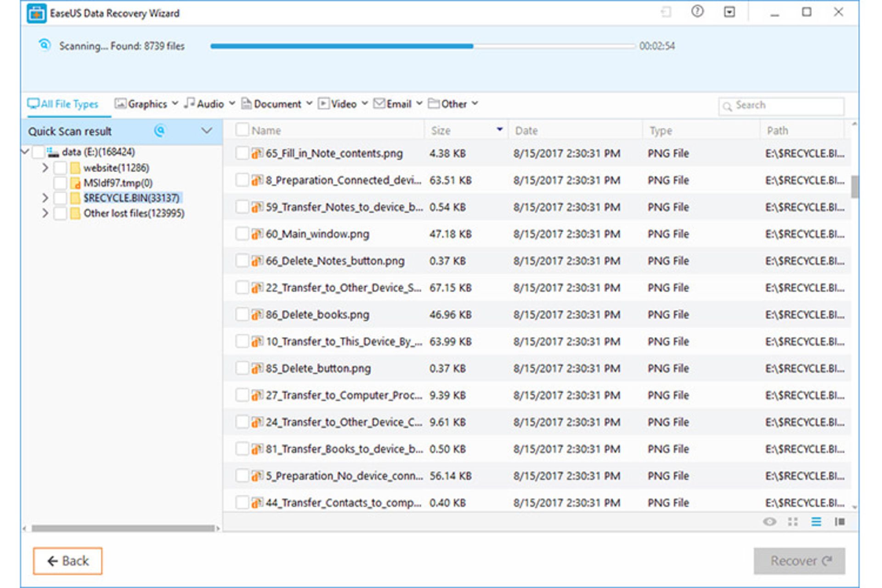The width and height of the screenshot is (882, 588).
Task: Click file icon of 66_Delete_Notes_button.png
Action: coord(257,260)
